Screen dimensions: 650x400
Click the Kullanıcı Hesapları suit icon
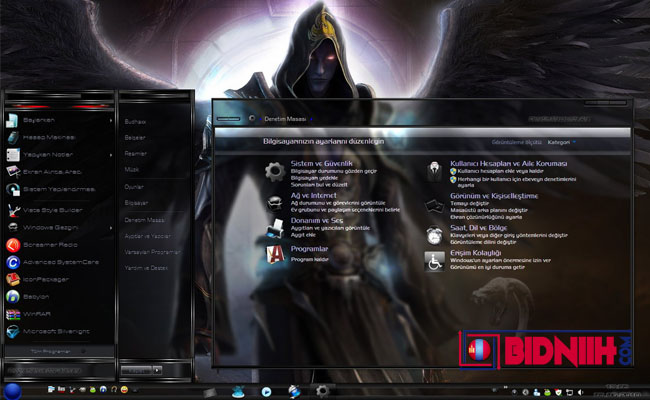point(434,172)
